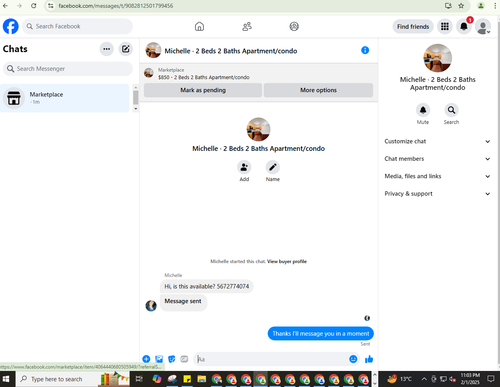
Task: Open the Groups icon in top navigation
Action: pos(294,26)
